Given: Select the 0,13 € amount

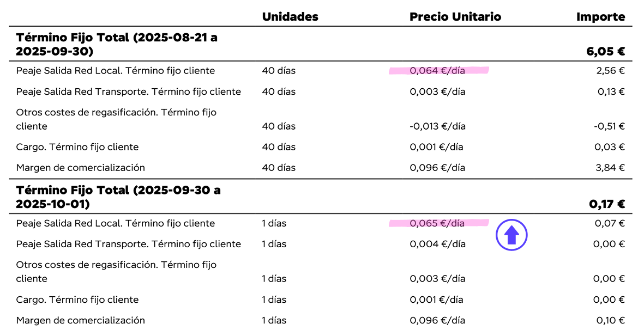Looking at the screenshot, I should 611,91.
